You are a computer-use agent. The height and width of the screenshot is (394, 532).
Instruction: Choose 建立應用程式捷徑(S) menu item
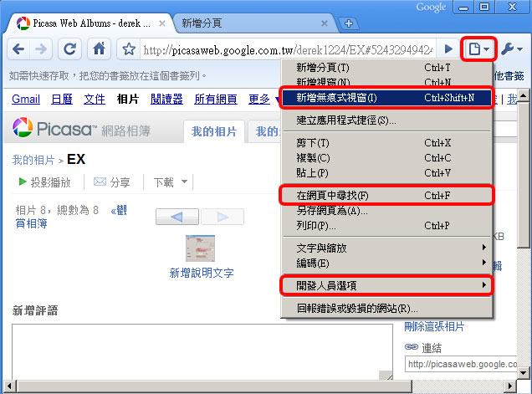pyautogui.click(x=386, y=120)
